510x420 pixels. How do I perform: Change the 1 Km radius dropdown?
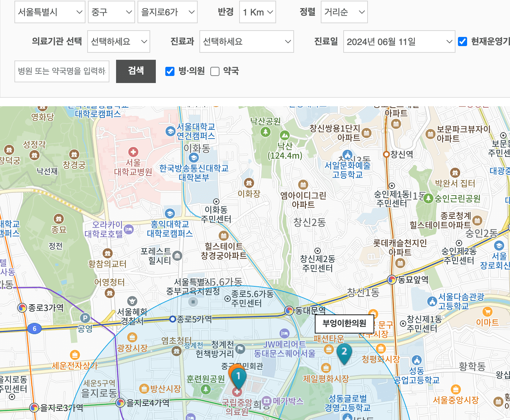pyautogui.click(x=257, y=12)
